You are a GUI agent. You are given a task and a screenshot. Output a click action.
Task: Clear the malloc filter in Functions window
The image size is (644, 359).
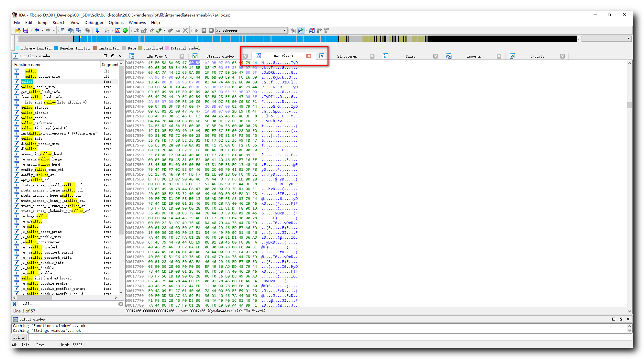[x=121, y=304]
